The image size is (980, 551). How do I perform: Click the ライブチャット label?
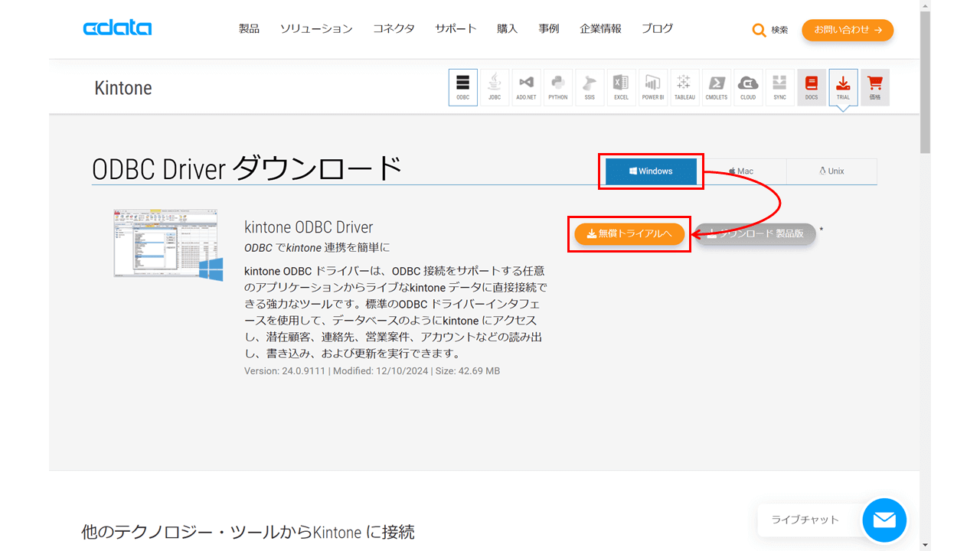click(x=805, y=520)
